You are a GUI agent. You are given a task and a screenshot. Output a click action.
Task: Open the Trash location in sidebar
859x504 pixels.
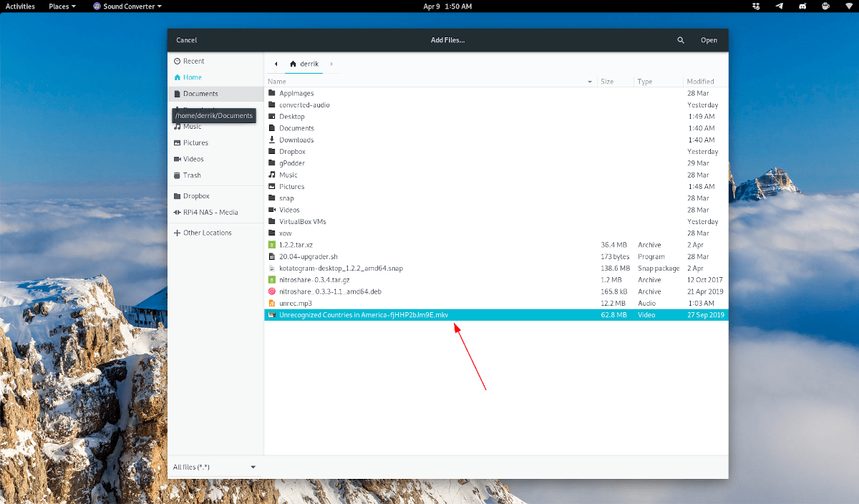click(x=188, y=175)
